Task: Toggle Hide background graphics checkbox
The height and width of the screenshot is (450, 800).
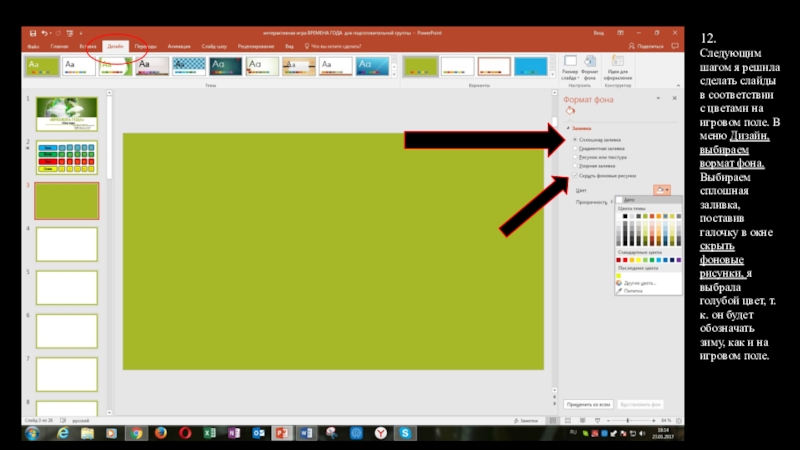Action: [x=575, y=175]
